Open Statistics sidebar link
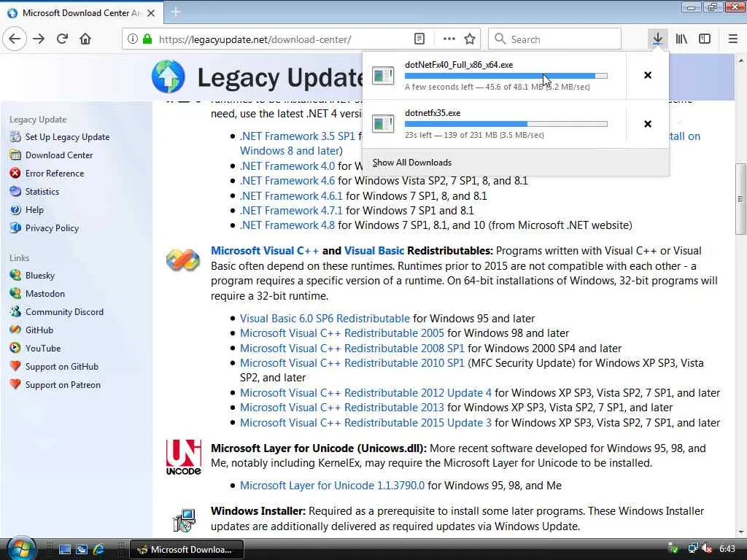This screenshot has width=747, height=560. click(42, 192)
